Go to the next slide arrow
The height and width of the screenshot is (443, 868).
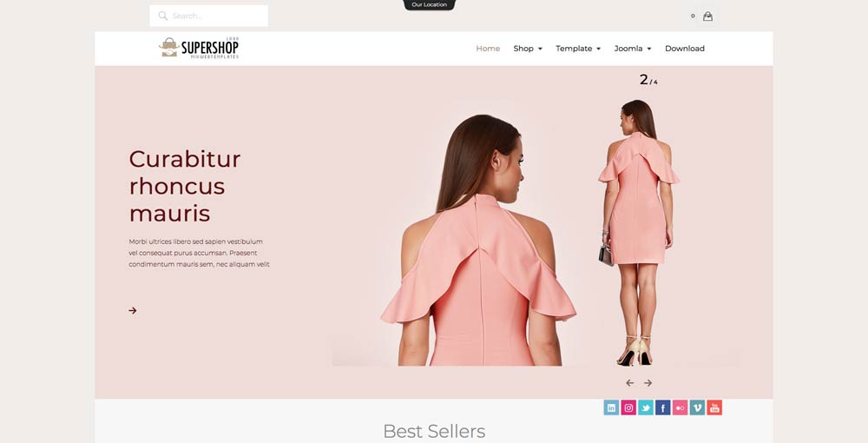tap(648, 383)
